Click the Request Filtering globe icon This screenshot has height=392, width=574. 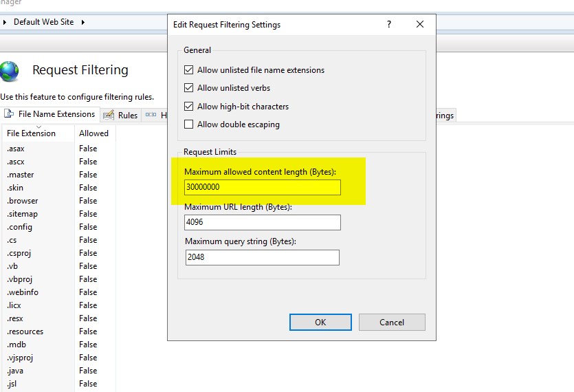click(x=10, y=71)
